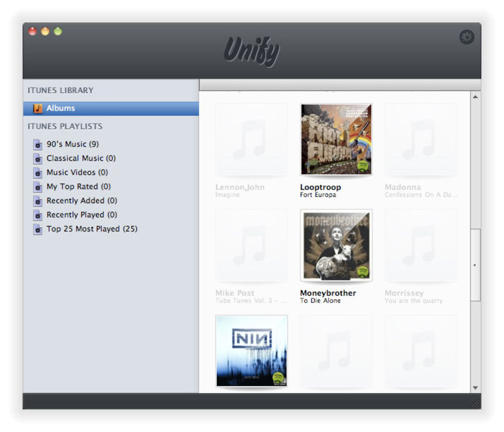Select the 90's Music (9) playlist
This screenshot has height=432, width=504.
pos(73,144)
